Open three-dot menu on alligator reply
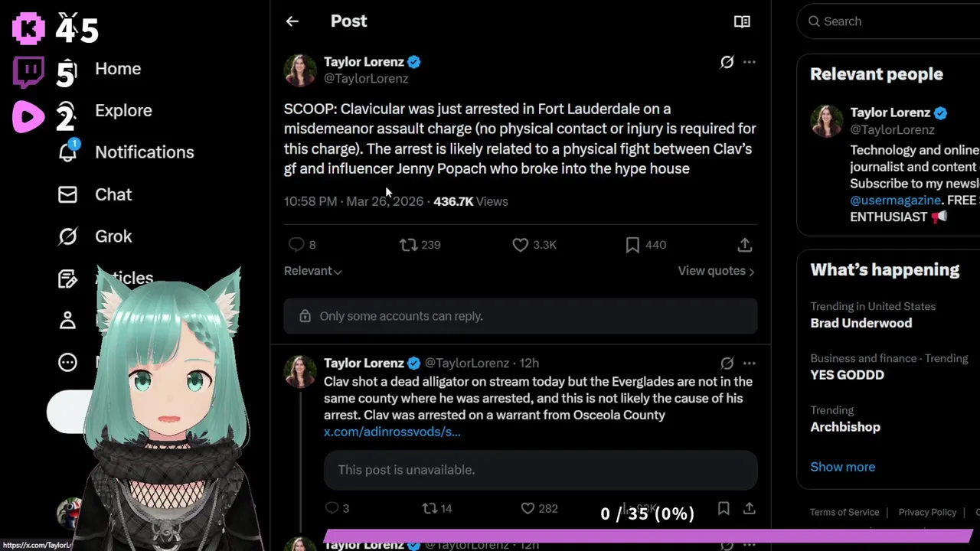 [749, 364]
